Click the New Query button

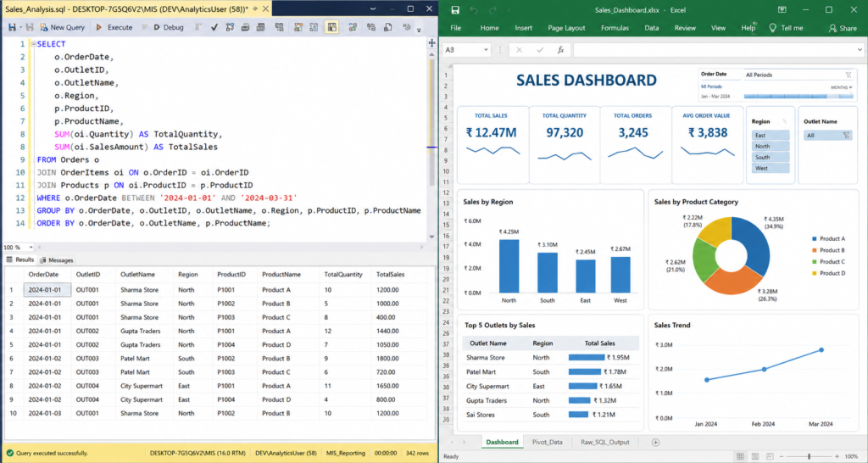63,27
